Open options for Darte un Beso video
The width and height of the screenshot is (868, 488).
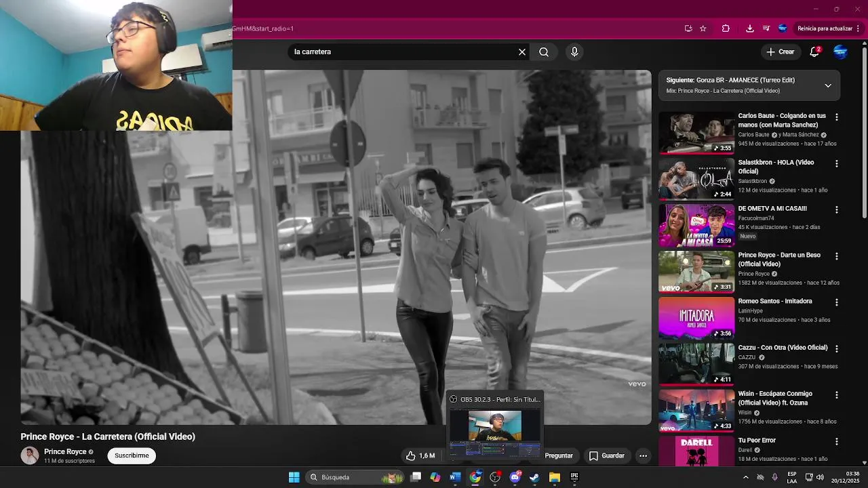(836, 256)
